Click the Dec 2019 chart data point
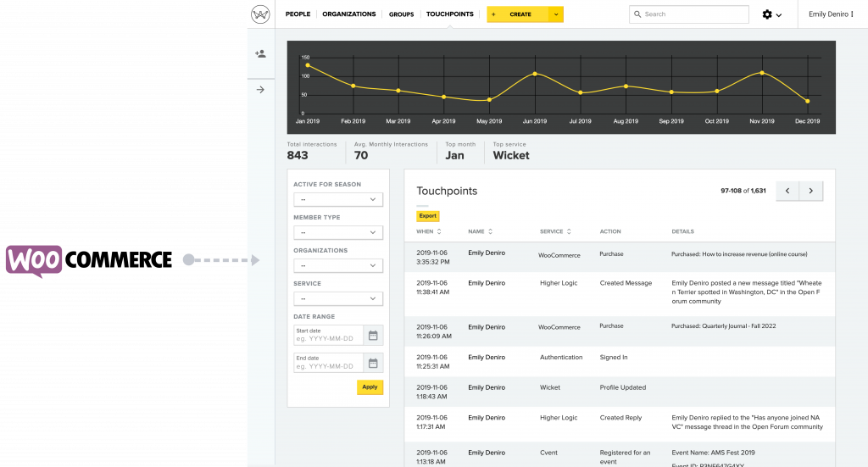868x467 pixels. (x=808, y=101)
